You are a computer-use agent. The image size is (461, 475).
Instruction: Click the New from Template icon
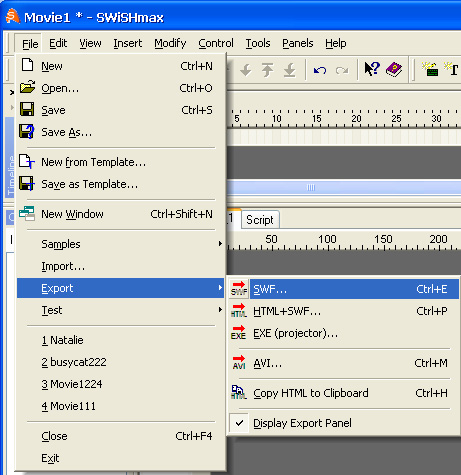[27, 161]
